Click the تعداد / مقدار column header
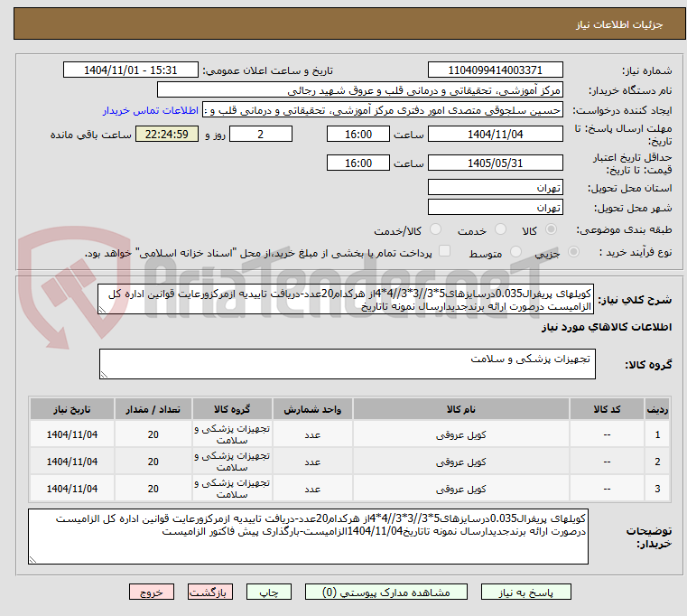Image resolution: width=687 pixels, height=616 pixels. click(x=153, y=409)
